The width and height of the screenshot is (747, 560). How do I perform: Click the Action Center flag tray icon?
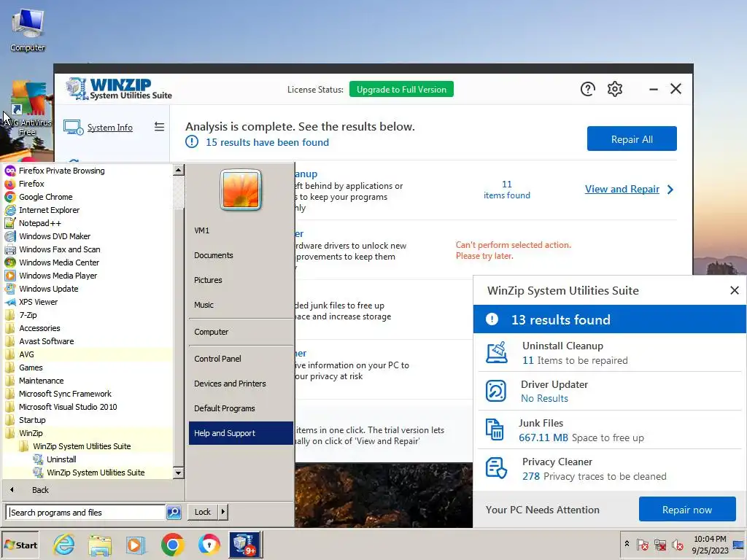click(x=642, y=545)
